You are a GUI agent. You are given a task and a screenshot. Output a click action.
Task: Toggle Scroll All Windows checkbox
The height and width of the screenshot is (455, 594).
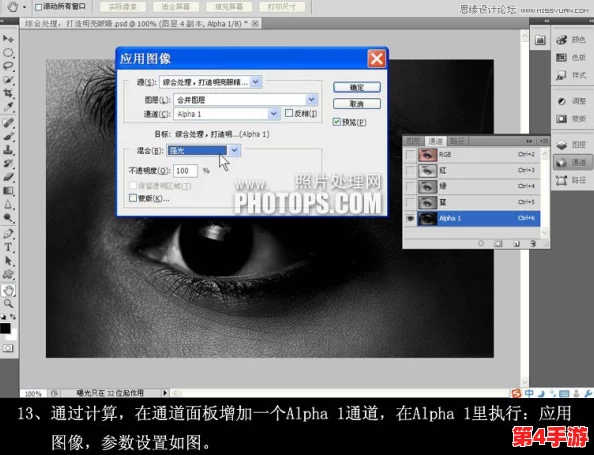38,7
